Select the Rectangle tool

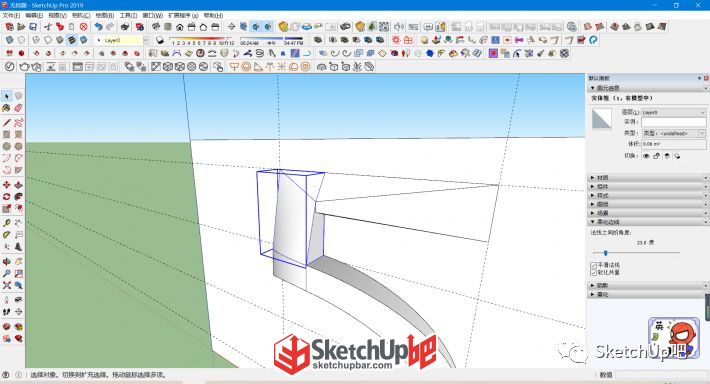click(x=6, y=134)
